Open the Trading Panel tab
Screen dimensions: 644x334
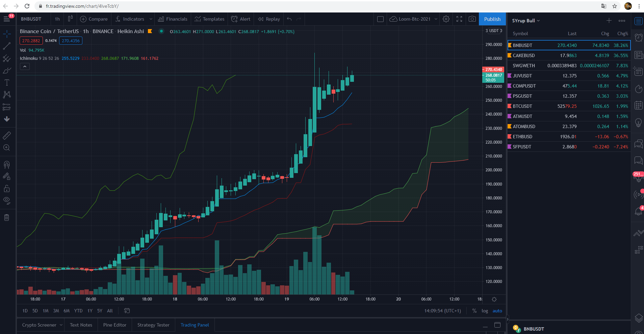tap(195, 325)
